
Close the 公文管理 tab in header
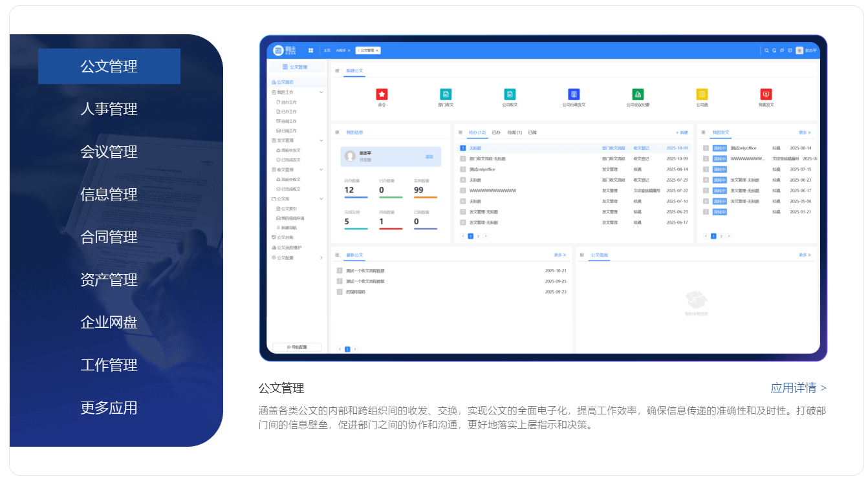(377, 50)
